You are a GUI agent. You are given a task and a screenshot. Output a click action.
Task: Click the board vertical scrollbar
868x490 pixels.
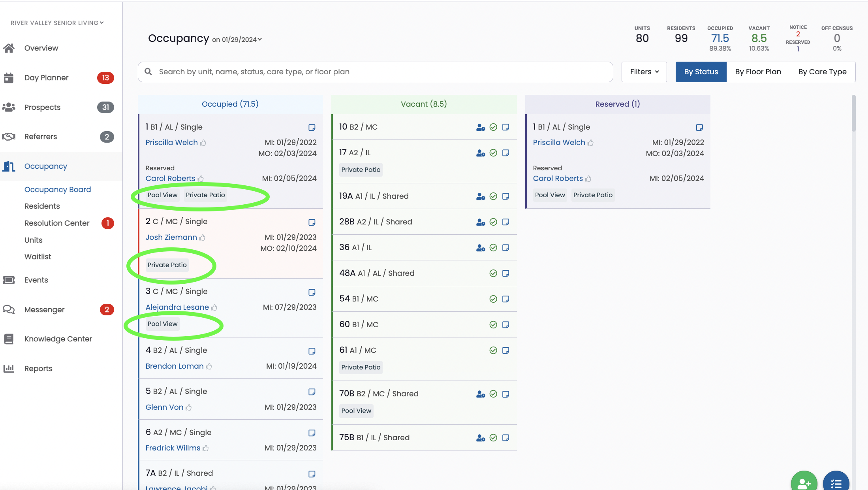pos(853,113)
